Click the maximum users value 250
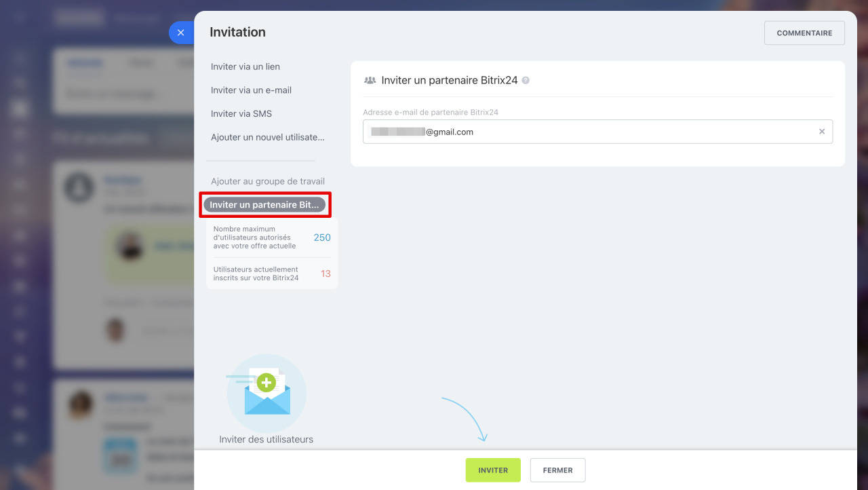Viewport: 868px width, 490px height. (322, 238)
